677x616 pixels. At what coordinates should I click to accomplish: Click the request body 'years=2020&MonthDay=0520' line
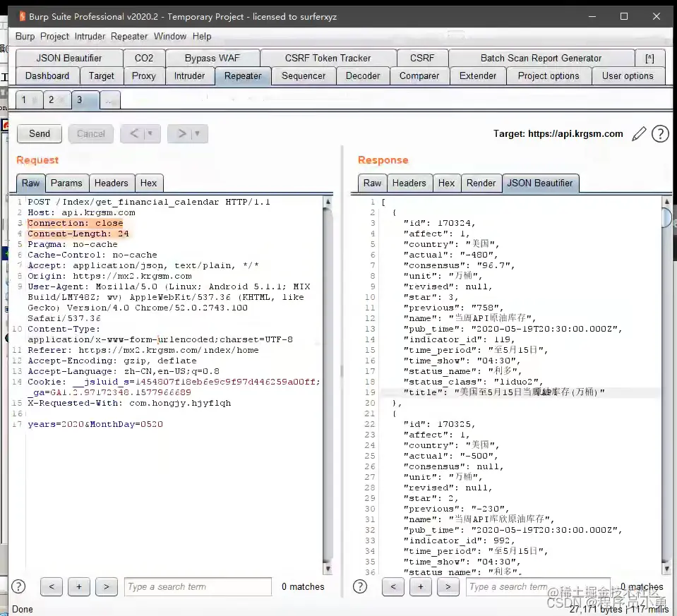point(95,424)
